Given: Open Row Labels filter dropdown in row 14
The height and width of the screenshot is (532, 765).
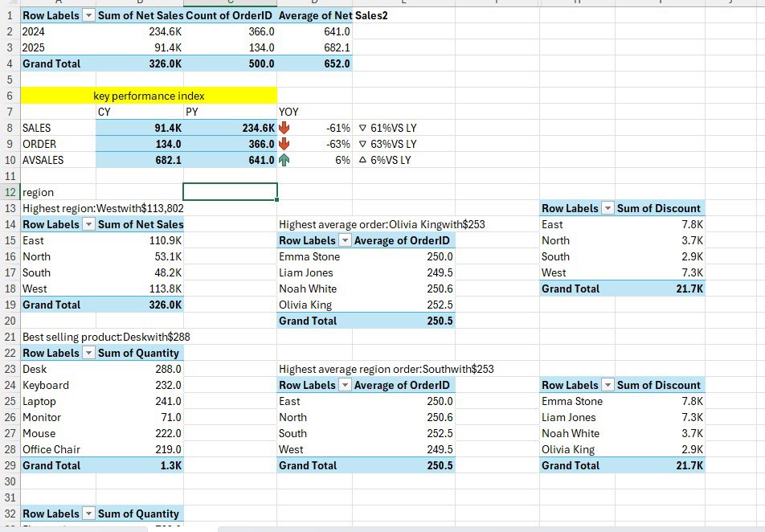Looking at the screenshot, I should coord(88,224).
